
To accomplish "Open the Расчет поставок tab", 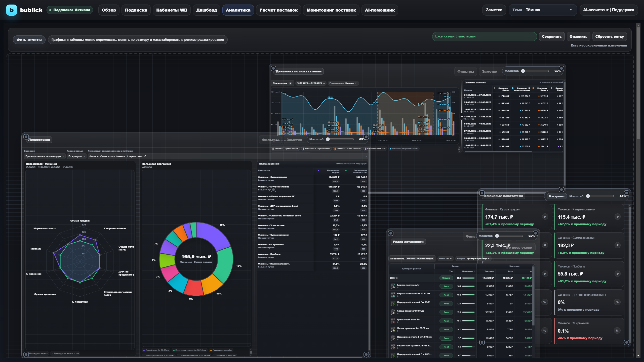I will click(278, 10).
